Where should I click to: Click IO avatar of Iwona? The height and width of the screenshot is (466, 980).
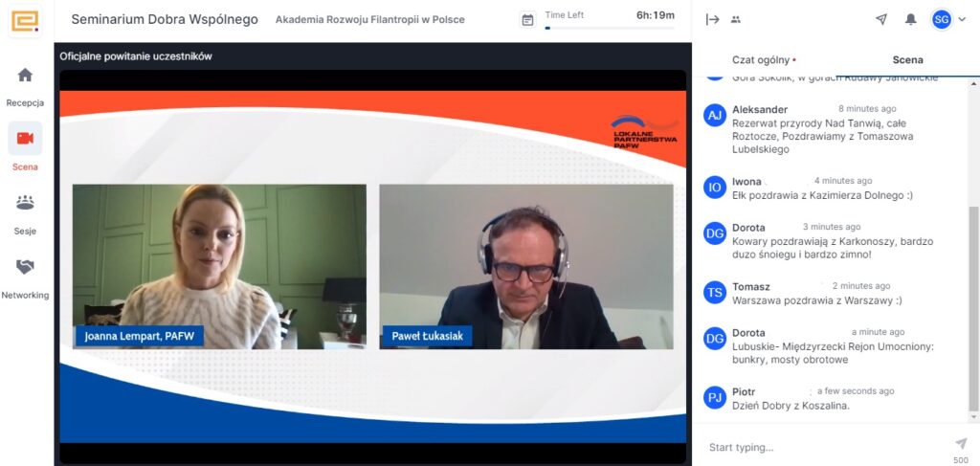coord(714,187)
